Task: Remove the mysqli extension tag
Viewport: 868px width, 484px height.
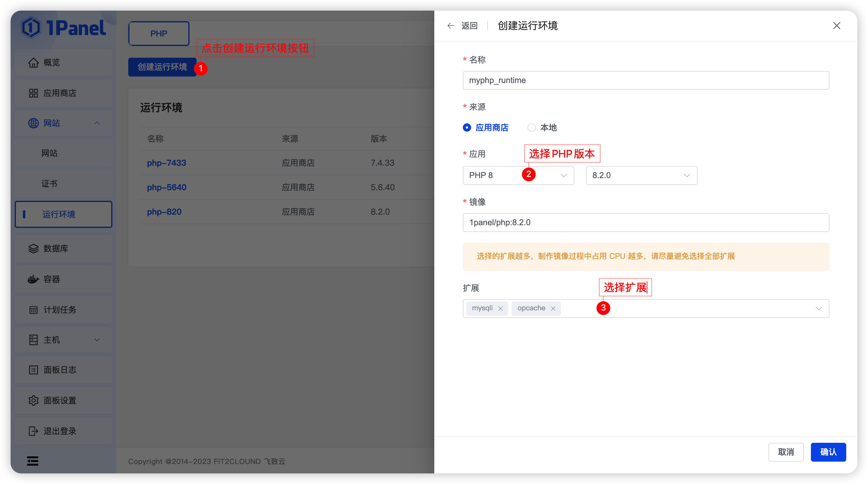Action: point(500,309)
